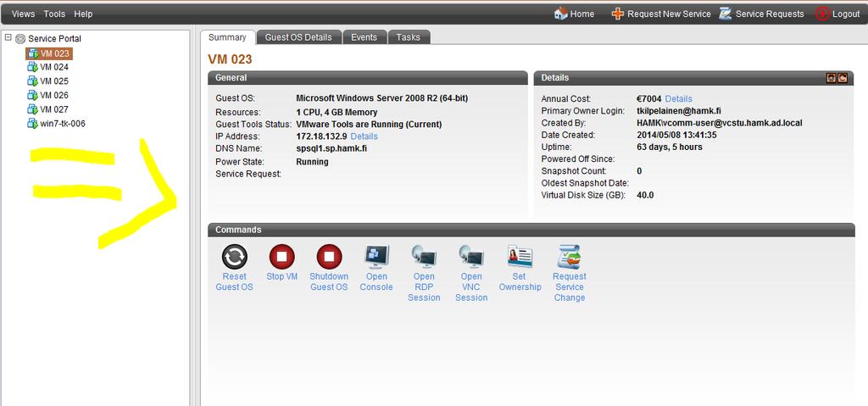The image size is (868, 406).
Task: Open the Details link next to Annual Cost
Action: pyautogui.click(x=679, y=98)
